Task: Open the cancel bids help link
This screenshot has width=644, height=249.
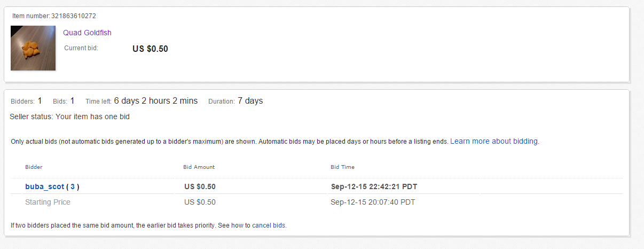Action: tap(269, 225)
